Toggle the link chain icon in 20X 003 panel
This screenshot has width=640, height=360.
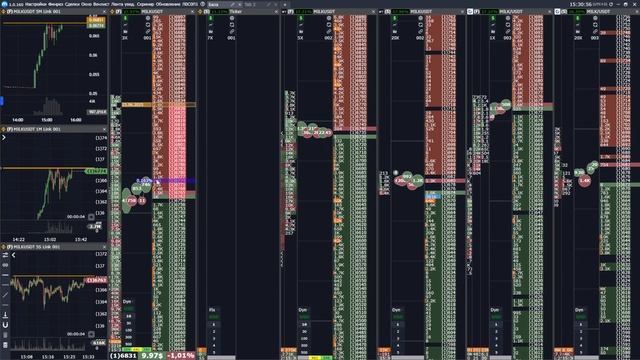tap(595, 31)
